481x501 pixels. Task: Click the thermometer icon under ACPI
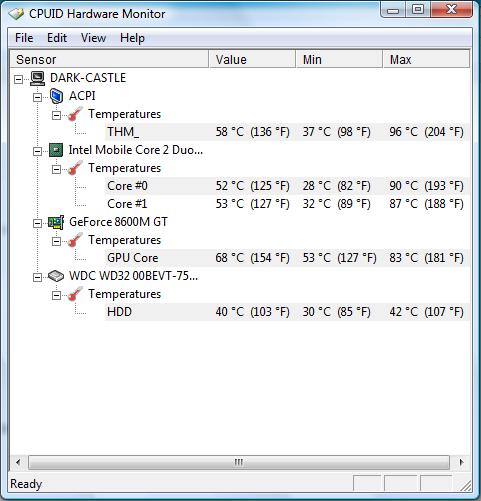(75, 114)
